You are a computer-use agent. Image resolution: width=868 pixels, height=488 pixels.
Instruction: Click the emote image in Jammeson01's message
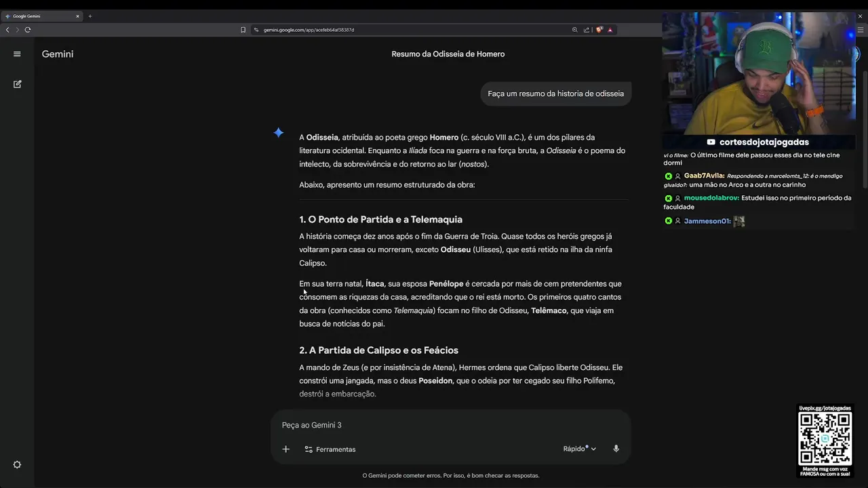(739, 221)
